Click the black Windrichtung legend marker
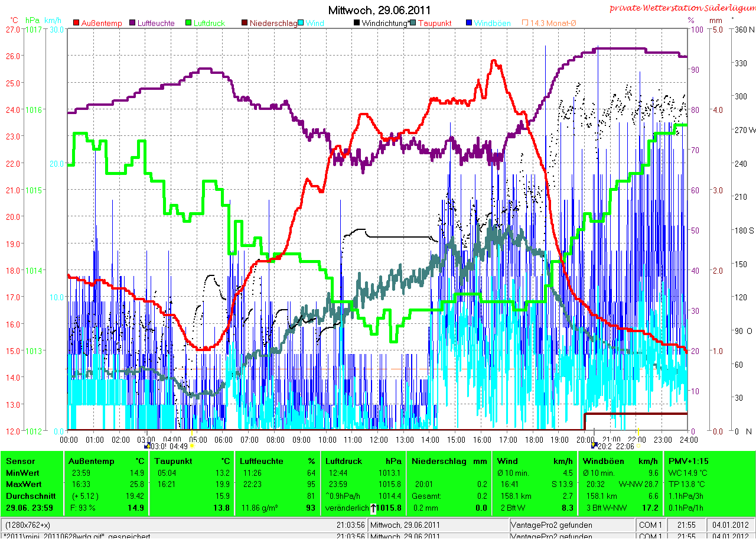 point(357,23)
